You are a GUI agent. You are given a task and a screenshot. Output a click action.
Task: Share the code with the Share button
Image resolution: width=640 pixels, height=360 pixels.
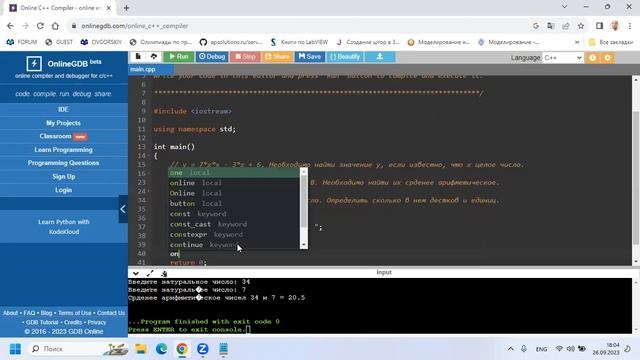(277, 57)
